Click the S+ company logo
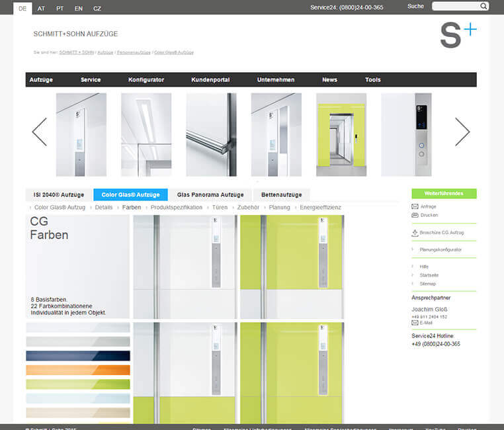Screen dimensions: 504x430 click(458, 35)
